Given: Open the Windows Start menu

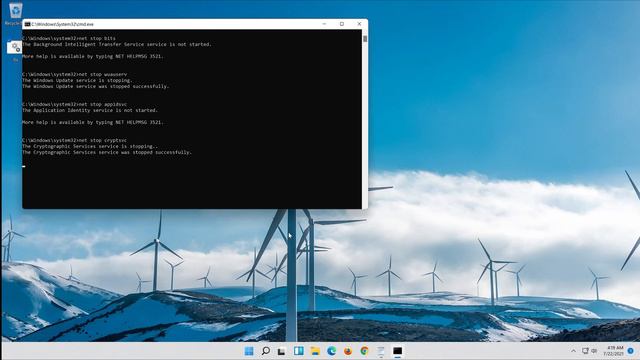Looking at the screenshot, I should point(249,351).
